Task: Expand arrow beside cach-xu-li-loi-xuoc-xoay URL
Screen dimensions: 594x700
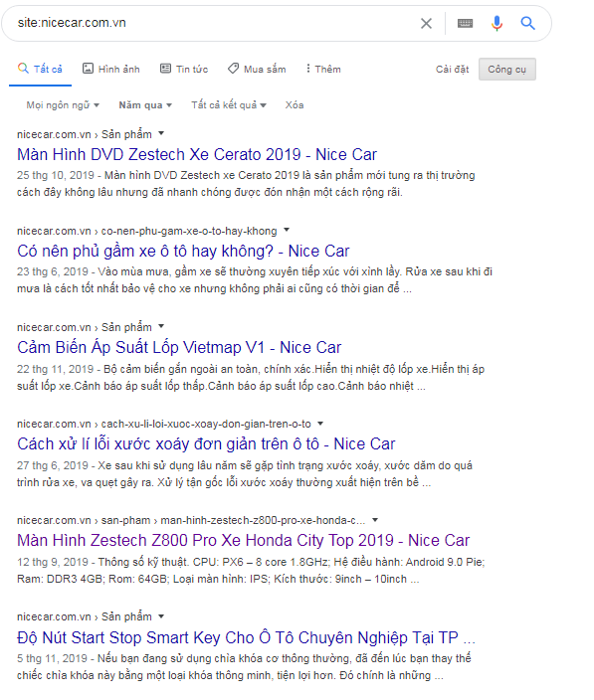Action: point(320,423)
